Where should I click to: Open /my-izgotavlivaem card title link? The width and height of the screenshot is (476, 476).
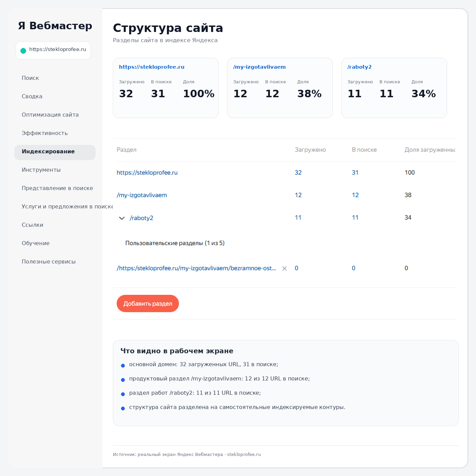(259, 67)
